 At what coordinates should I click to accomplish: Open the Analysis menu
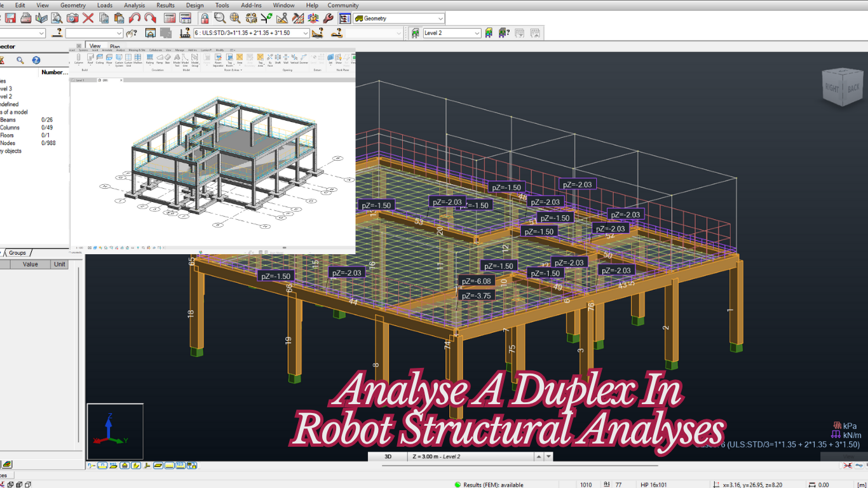click(x=135, y=5)
